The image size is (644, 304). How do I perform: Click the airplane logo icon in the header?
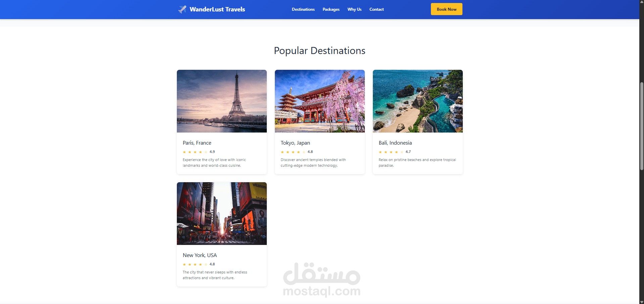pyautogui.click(x=182, y=9)
